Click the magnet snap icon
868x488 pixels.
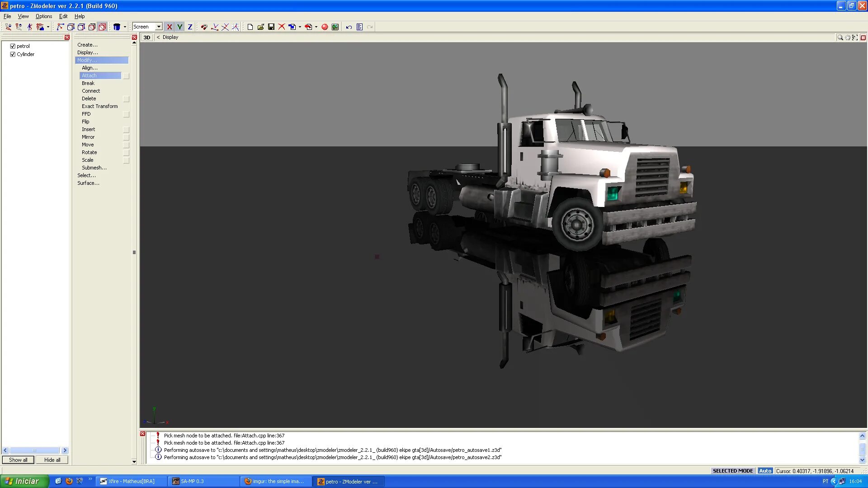(x=204, y=27)
